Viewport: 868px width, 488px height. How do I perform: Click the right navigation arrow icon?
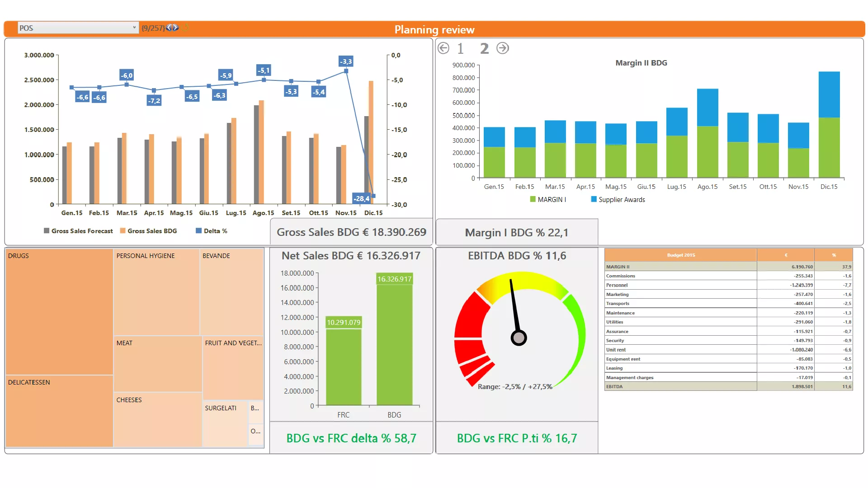click(503, 48)
